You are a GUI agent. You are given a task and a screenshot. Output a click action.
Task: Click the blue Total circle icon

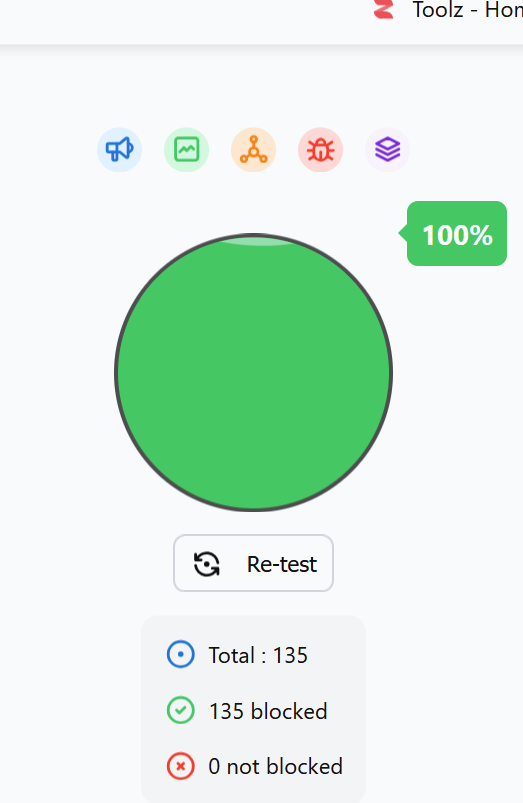(x=180, y=654)
